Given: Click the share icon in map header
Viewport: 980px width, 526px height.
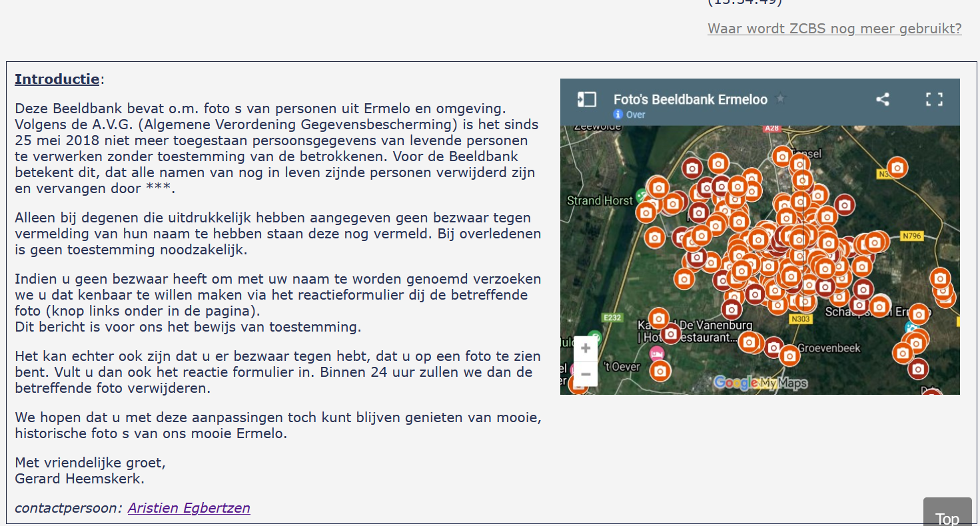Looking at the screenshot, I should click(883, 100).
